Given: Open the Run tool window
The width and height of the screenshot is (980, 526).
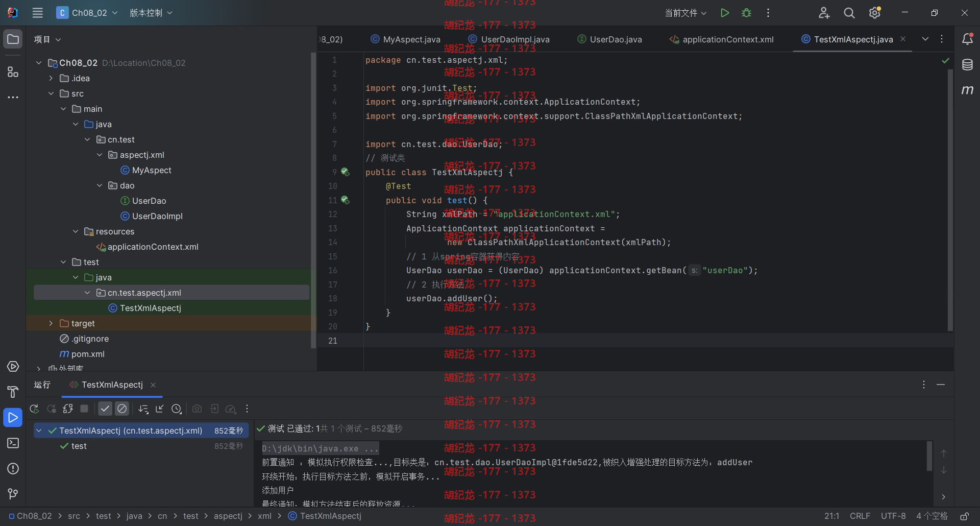Looking at the screenshot, I should (13, 418).
